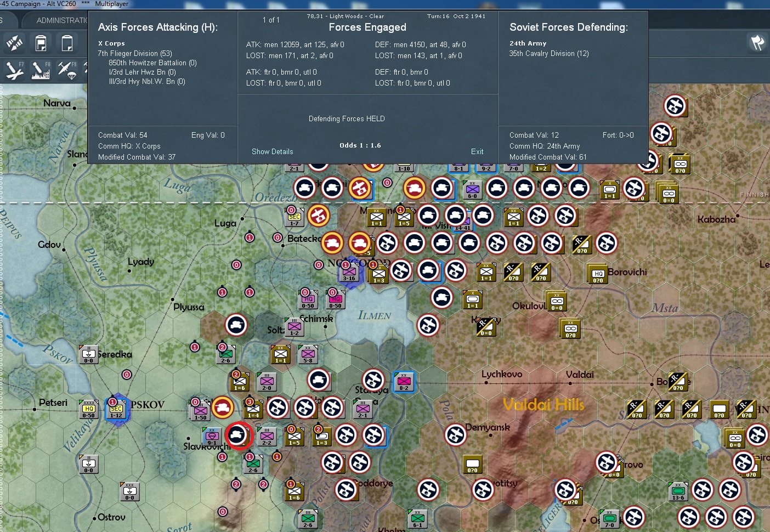
Task: Exit the combat report window
Action: click(477, 151)
